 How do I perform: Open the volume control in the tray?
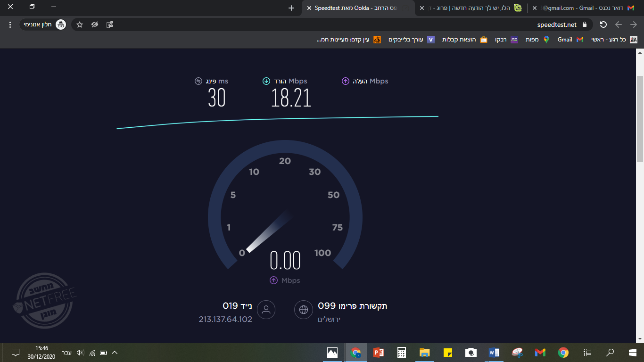pyautogui.click(x=80, y=353)
